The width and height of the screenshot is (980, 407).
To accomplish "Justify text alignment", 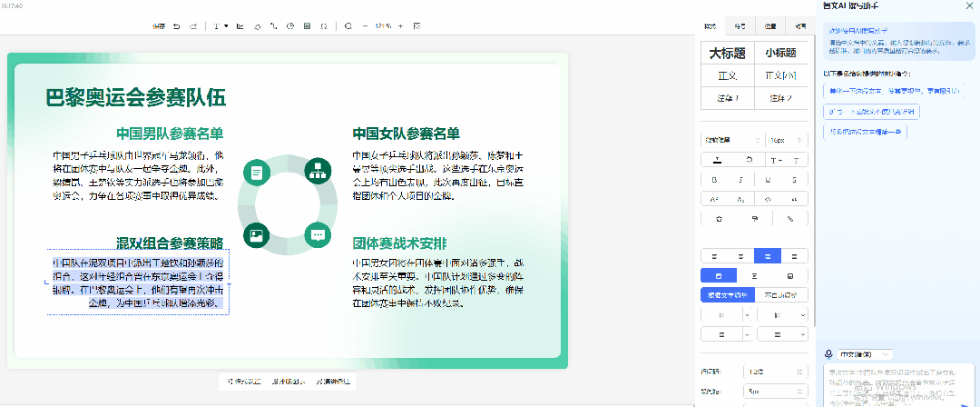I will 794,256.
